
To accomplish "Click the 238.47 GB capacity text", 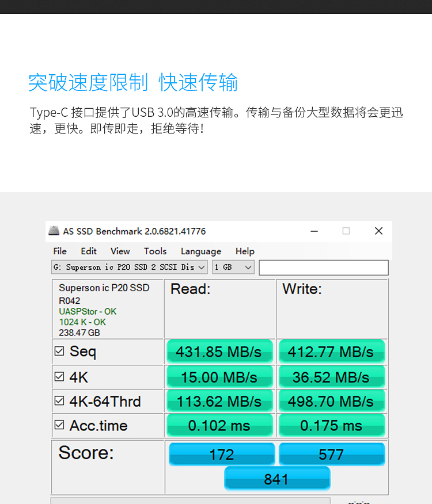I will coord(79,333).
